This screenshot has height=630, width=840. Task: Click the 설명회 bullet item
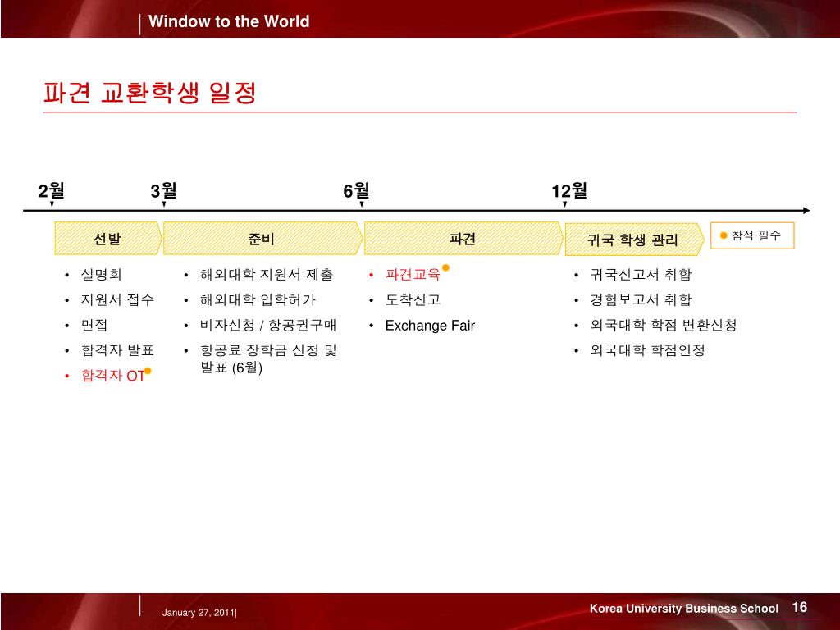click(x=101, y=275)
